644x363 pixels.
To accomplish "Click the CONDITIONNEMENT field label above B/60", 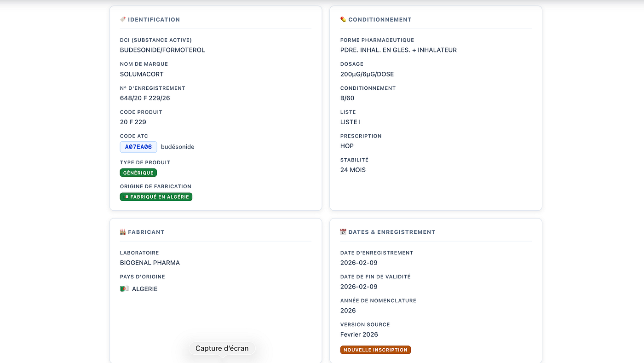I will [368, 88].
